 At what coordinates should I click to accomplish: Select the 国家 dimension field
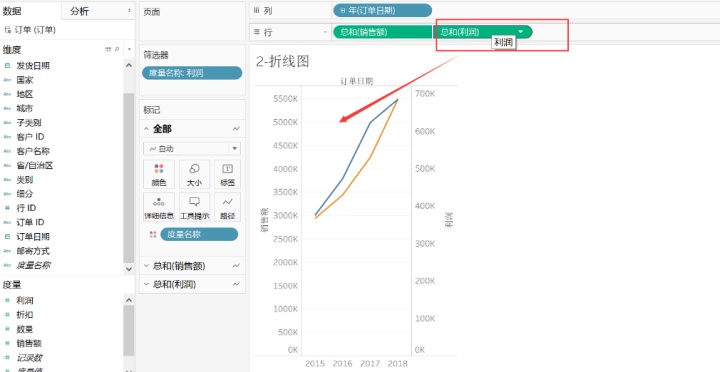[x=25, y=80]
